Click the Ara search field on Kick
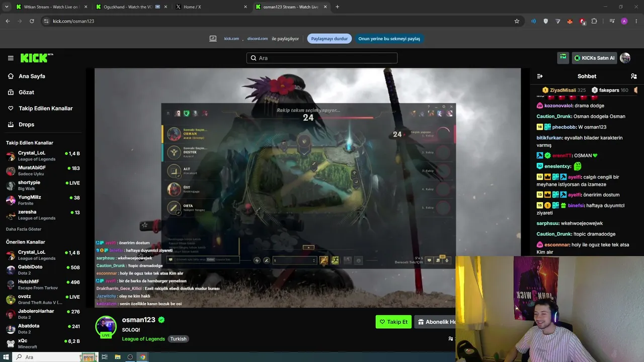Viewport: 644px width, 362px height. click(x=322, y=58)
